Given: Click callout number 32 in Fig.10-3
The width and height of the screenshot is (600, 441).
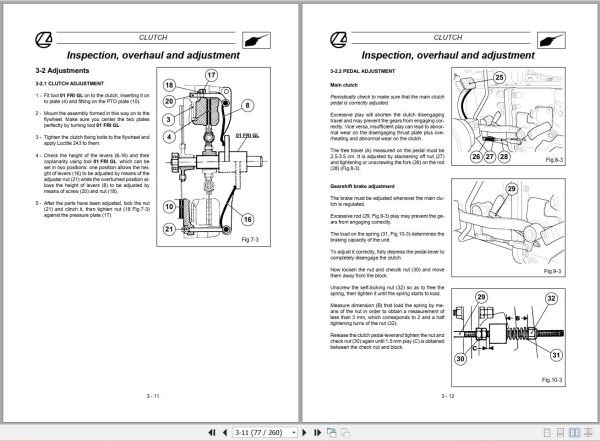Looking at the screenshot, I should click(551, 298).
